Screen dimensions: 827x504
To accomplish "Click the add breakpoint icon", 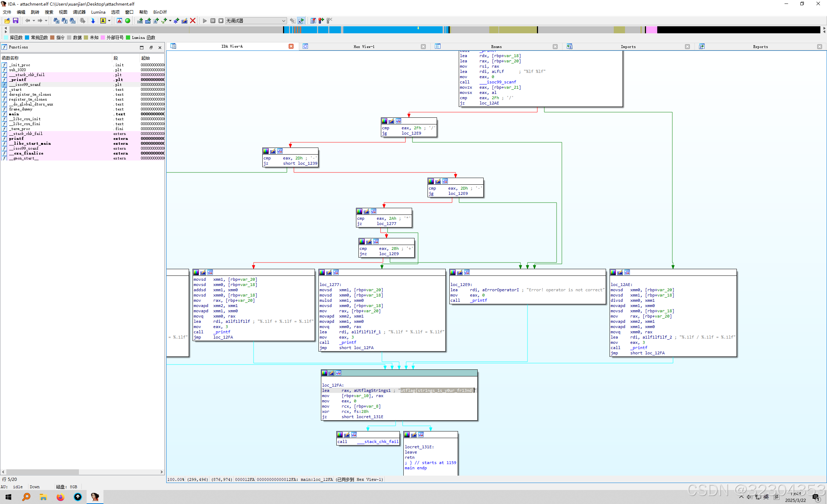I will pos(321,21).
